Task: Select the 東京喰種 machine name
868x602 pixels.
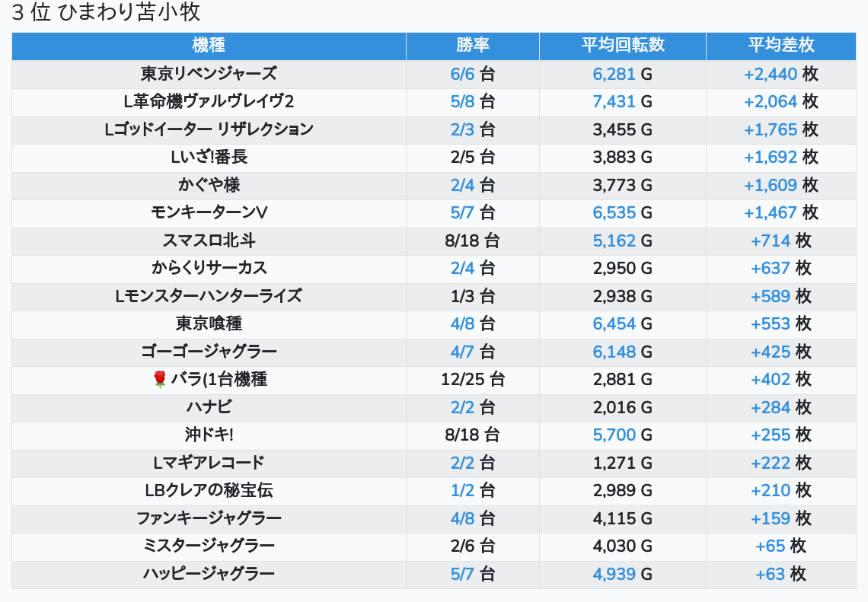Action: point(209,323)
